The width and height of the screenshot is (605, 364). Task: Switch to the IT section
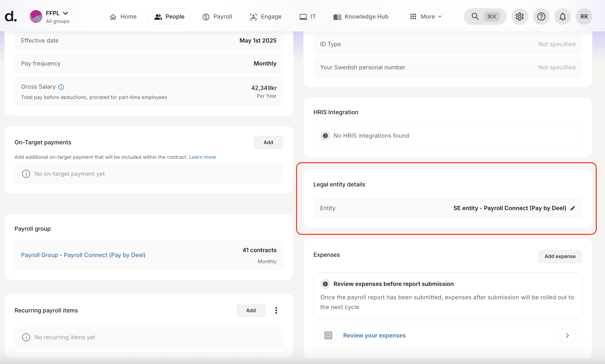pyautogui.click(x=307, y=16)
